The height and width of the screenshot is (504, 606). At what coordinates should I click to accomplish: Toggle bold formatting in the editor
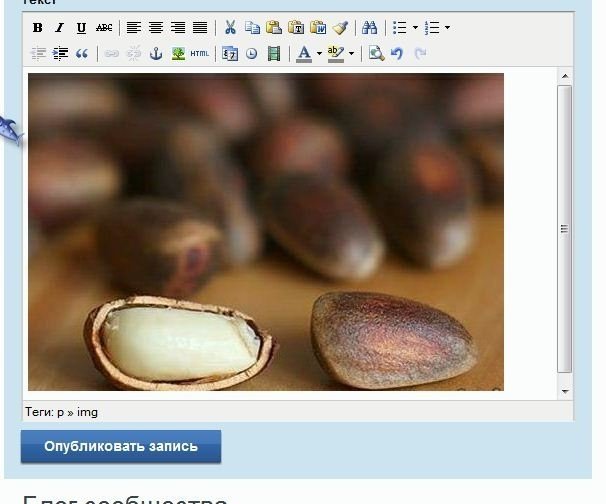pos(38,28)
